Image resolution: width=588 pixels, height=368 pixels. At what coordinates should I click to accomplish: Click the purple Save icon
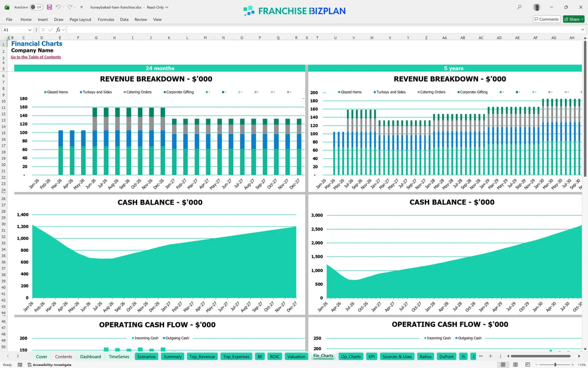click(49, 7)
